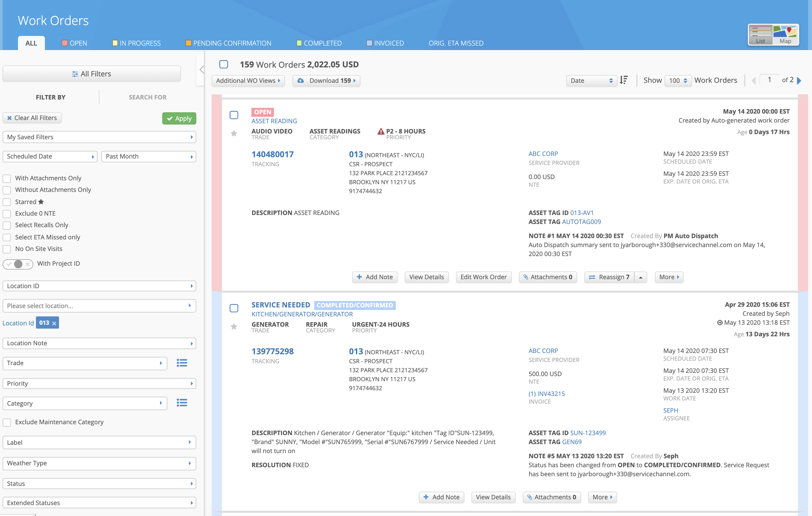812x516 pixels.
Task: Expand My Saved Filters dropdown
Action: (99, 137)
